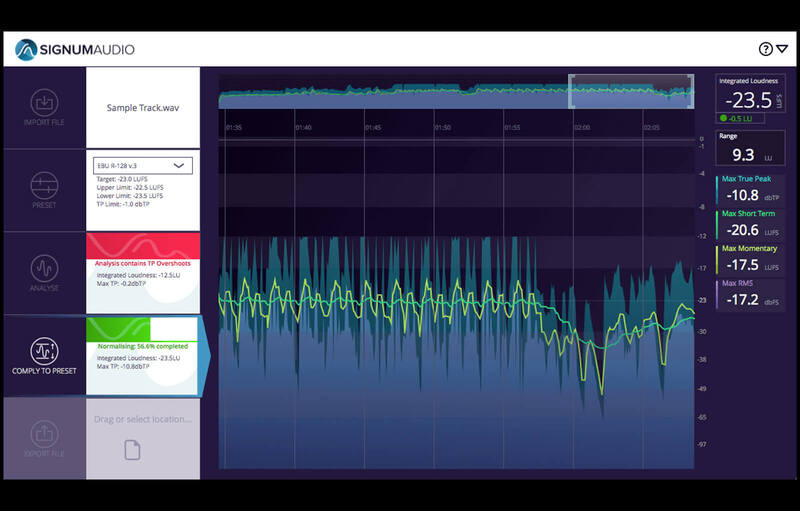
Task: Click the green normalising progress bar
Action: [x=118, y=329]
